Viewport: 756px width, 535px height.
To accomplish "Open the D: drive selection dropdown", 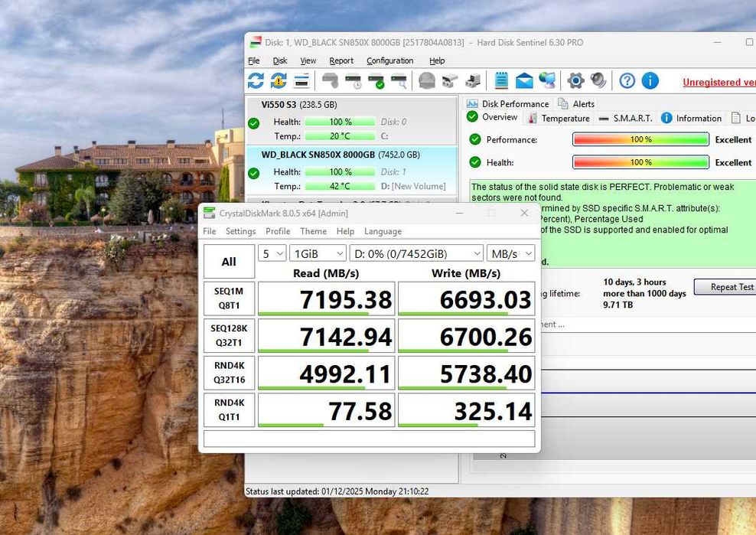I will pos(416,253).
